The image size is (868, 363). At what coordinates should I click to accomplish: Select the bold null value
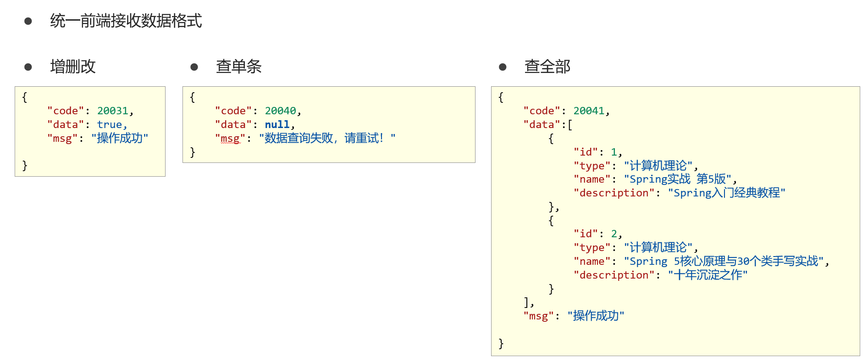tap(277, 125)
